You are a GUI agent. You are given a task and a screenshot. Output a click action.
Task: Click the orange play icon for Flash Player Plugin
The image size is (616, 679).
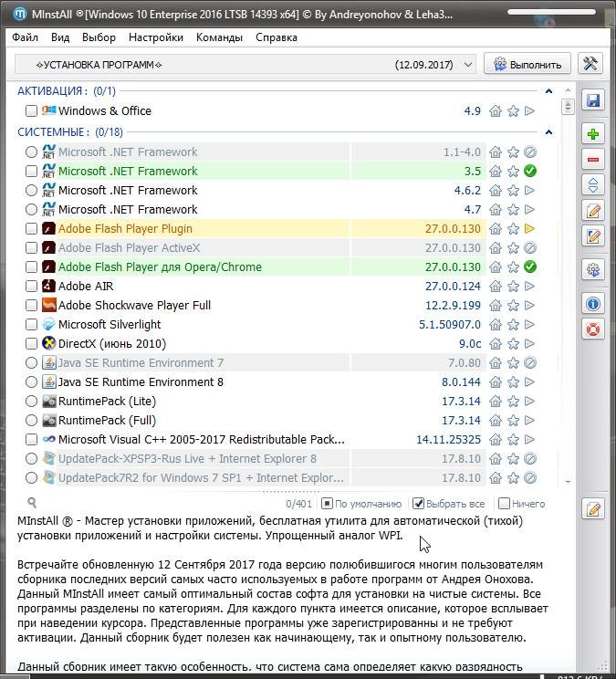coord(529,229)
